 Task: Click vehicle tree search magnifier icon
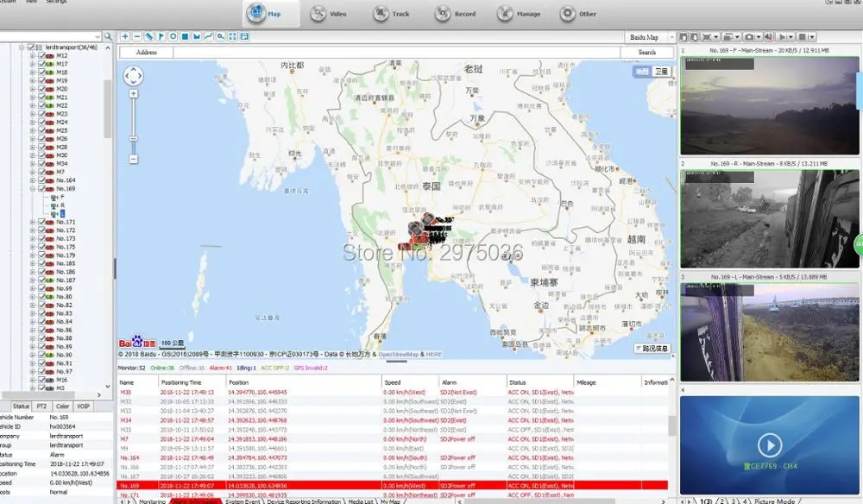click(108, 36)
